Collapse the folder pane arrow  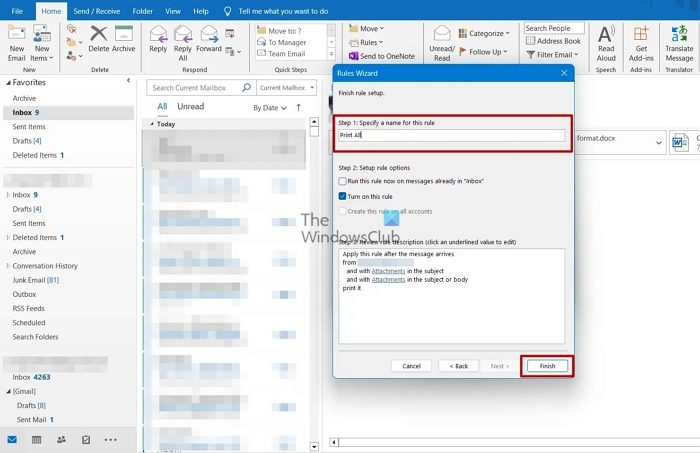(x=129, y=81)
